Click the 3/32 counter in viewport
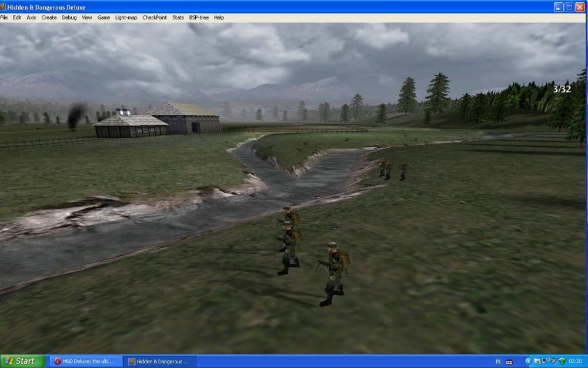 (x=562, y=89)
